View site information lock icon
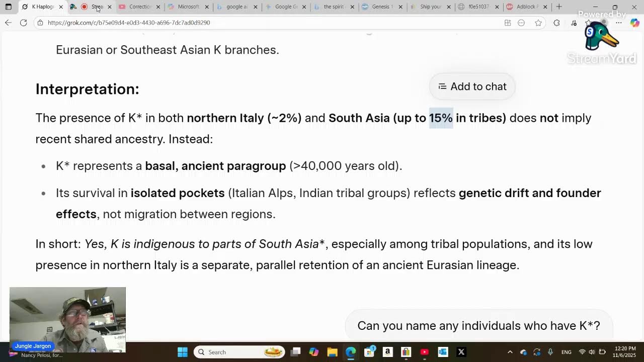The image size is (644, 362). [x=40, y=23]
